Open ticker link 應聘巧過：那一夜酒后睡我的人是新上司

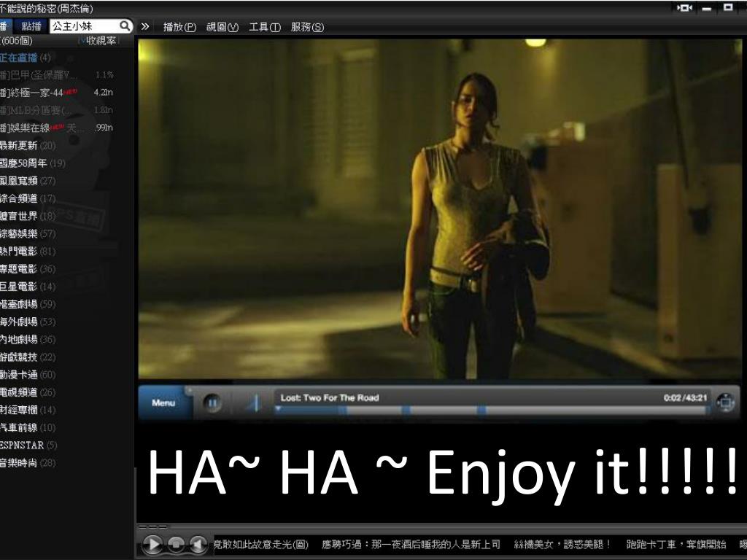tap(411, 544)
